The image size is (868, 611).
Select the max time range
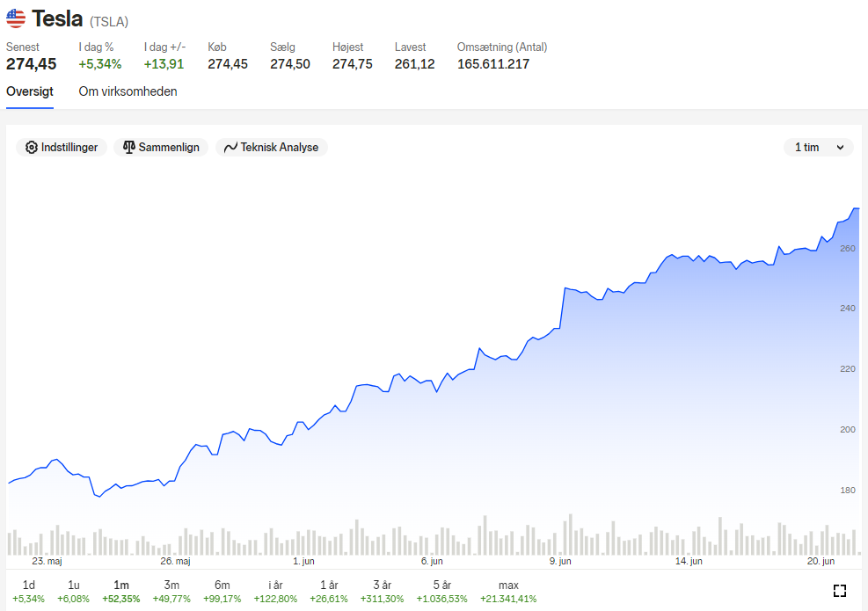tap(508, 592)
